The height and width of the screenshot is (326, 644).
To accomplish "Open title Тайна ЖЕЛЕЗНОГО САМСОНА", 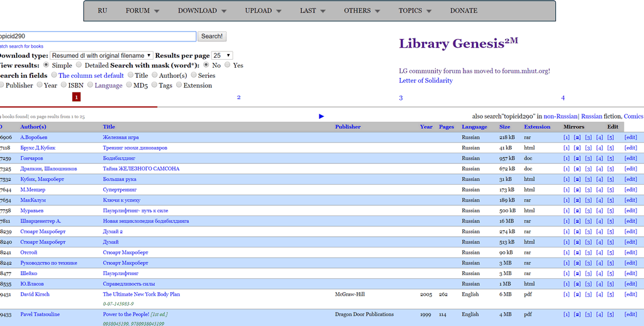I will click(x=141, y=168).
